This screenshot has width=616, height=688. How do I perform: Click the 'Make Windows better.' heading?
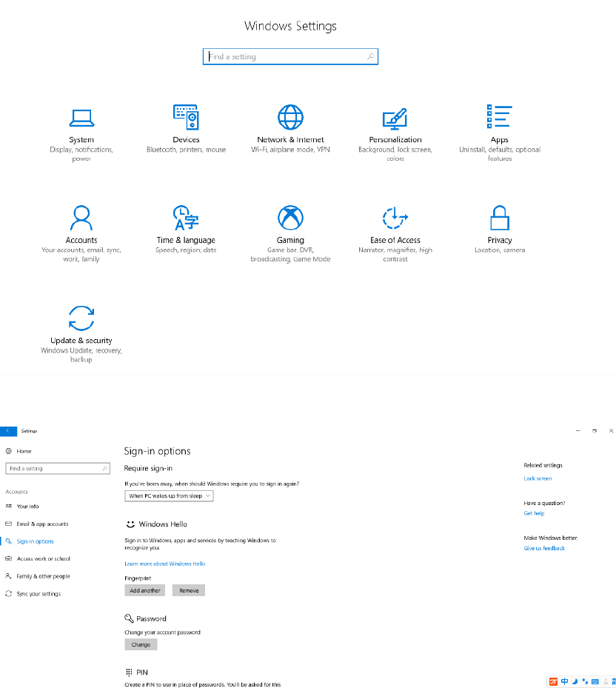click(x=551, y=538)
